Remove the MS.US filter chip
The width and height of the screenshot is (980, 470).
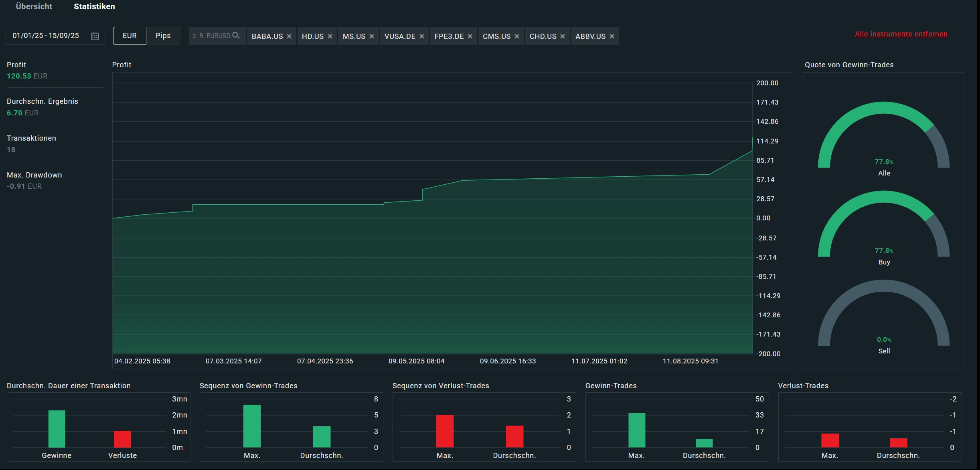click(372, 36)
